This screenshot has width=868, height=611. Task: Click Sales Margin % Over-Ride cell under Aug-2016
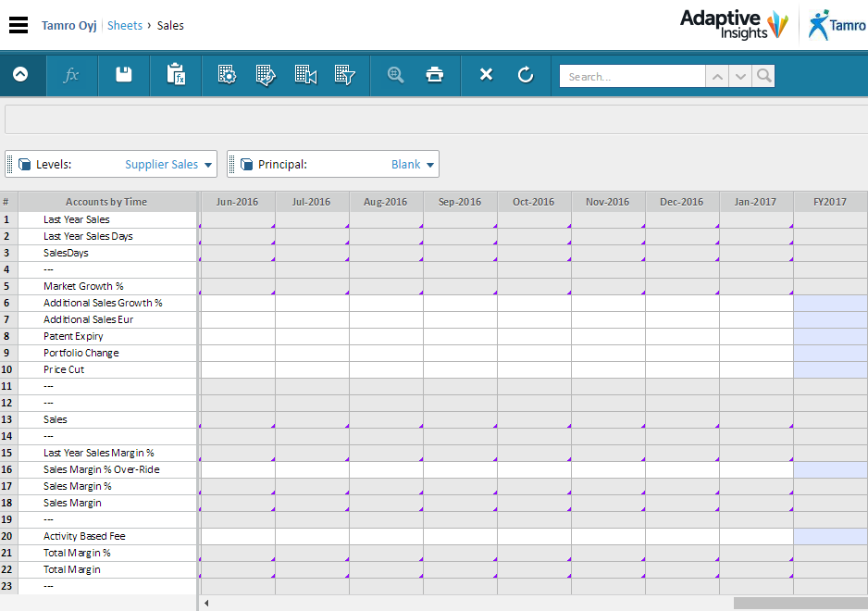[386, 469]
